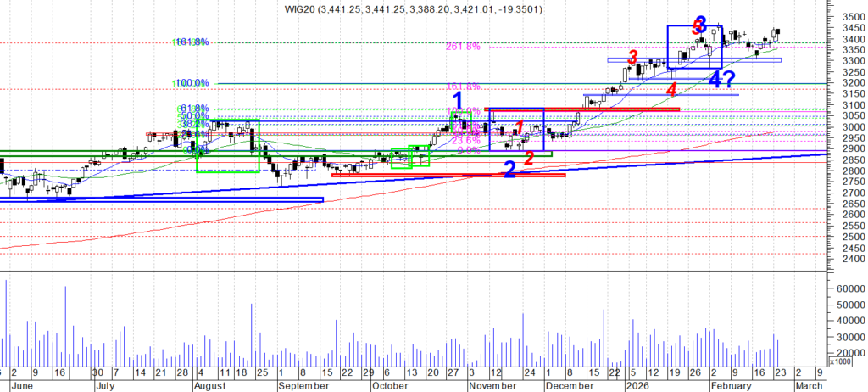Click the magenta 161.8% Fibonacci label
Screen dimensions: 868x392
[463, 87]
